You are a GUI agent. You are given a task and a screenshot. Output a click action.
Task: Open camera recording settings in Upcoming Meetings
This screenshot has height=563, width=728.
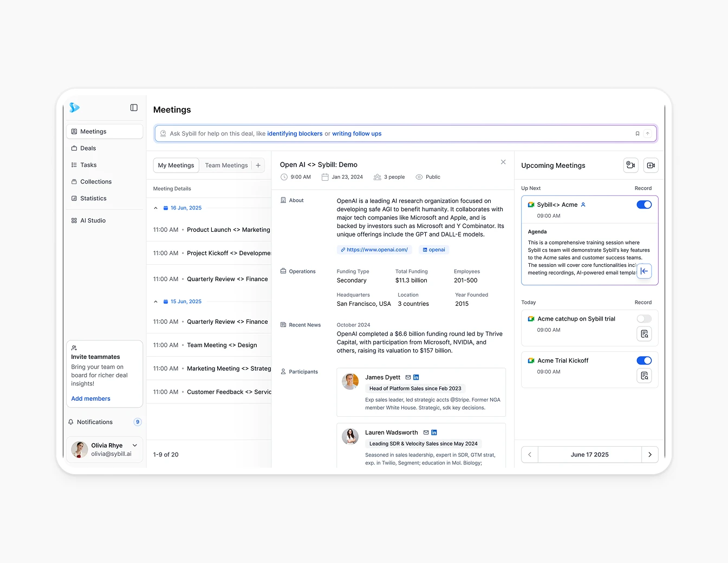point(630,165)
